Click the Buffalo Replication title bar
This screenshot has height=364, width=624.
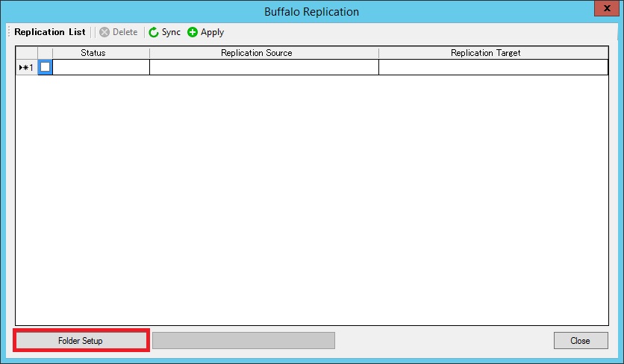(311, 11)
